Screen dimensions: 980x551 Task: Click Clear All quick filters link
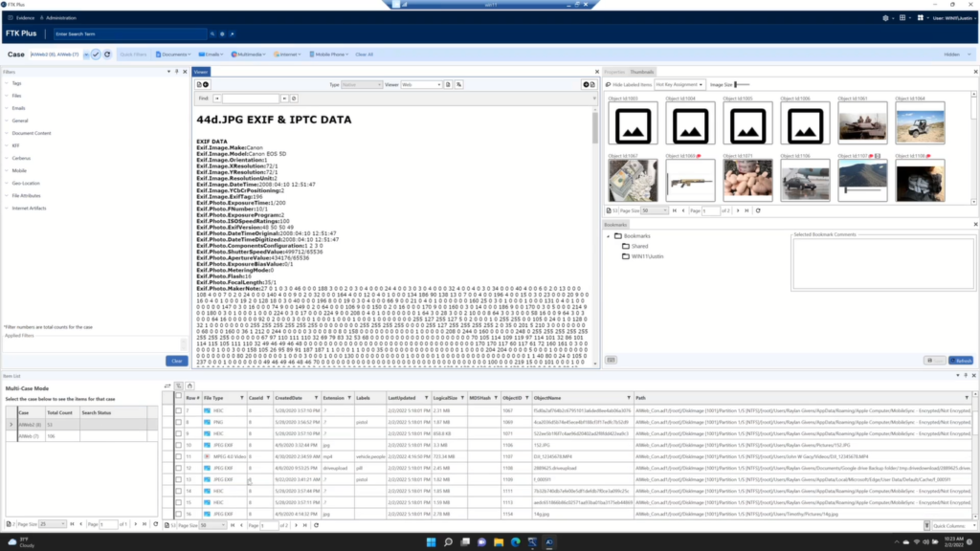365,55
